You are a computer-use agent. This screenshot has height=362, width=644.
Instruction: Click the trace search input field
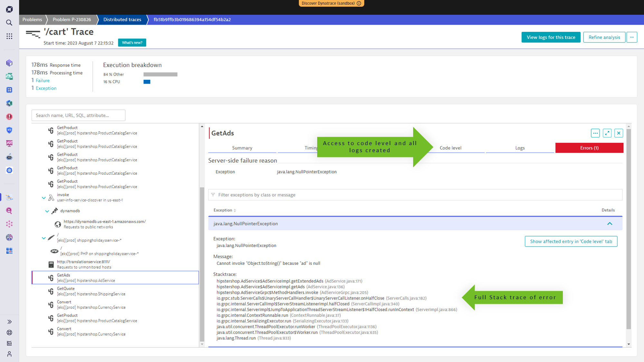pyautogui.click(x=78, y=115)
